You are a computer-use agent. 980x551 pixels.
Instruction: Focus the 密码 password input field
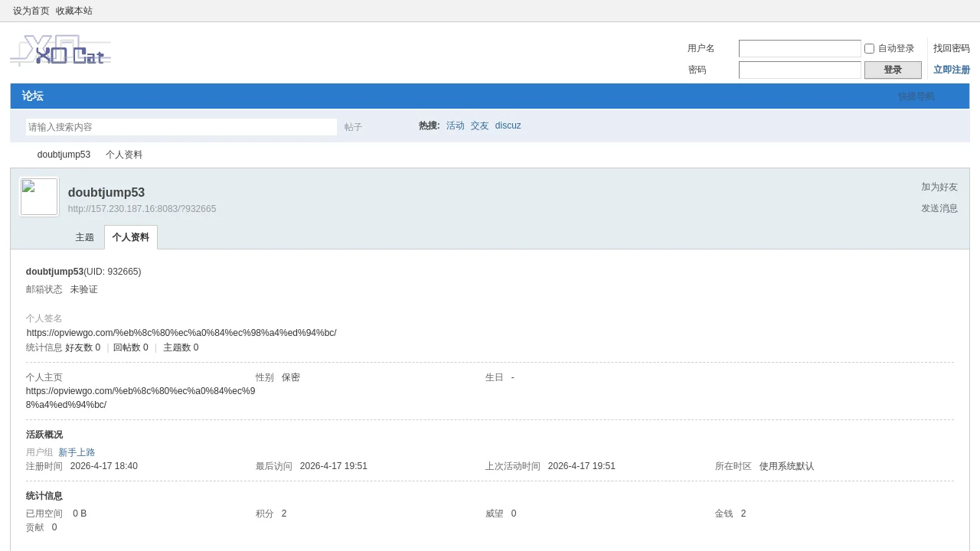[799, 70]
